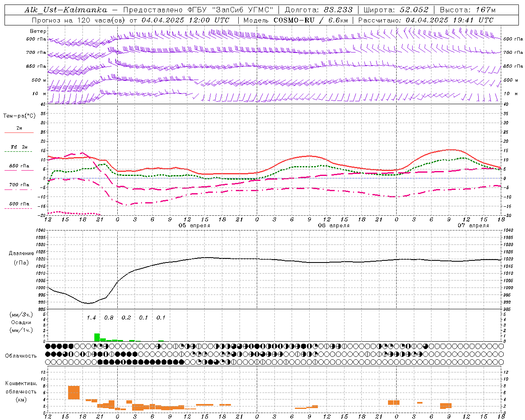Click the 05 апреля date label
The image size is (525, 420).
pos(194,226)
